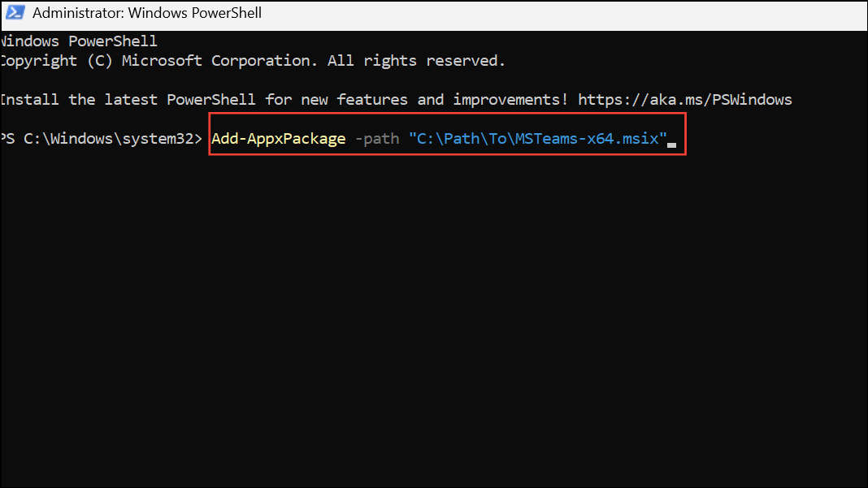Open the https://aka.ms/PSWindows link
This screenshot has width=868, height=488.
(685, 100)
